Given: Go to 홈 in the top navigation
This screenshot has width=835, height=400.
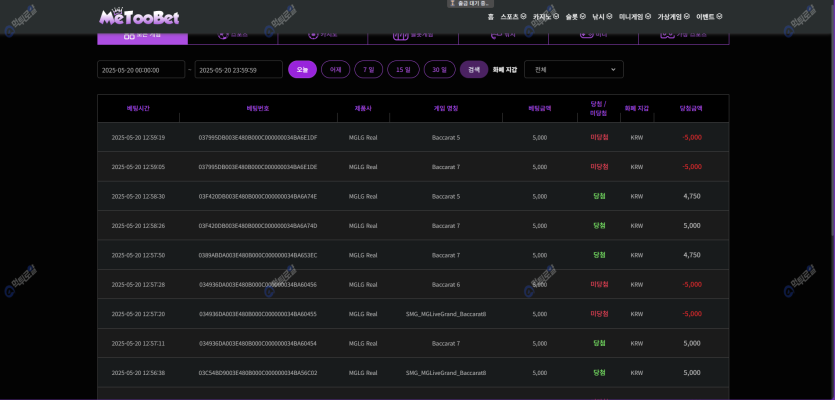Looking at the screenshot, I should pos(490,16).
